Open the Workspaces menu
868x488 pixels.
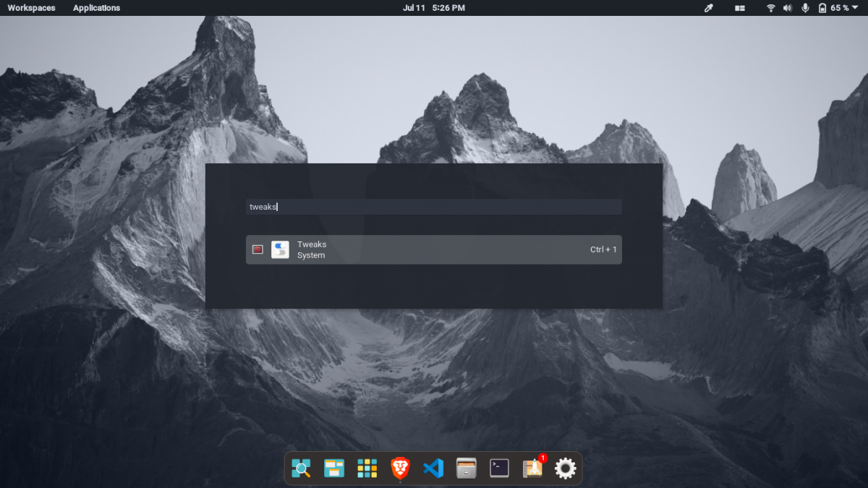[31, 7]
